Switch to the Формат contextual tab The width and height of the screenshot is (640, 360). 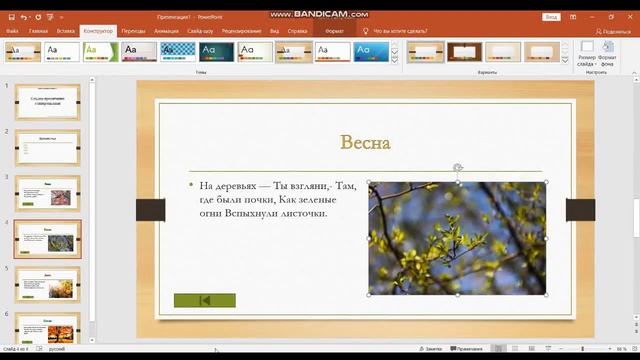334,31
